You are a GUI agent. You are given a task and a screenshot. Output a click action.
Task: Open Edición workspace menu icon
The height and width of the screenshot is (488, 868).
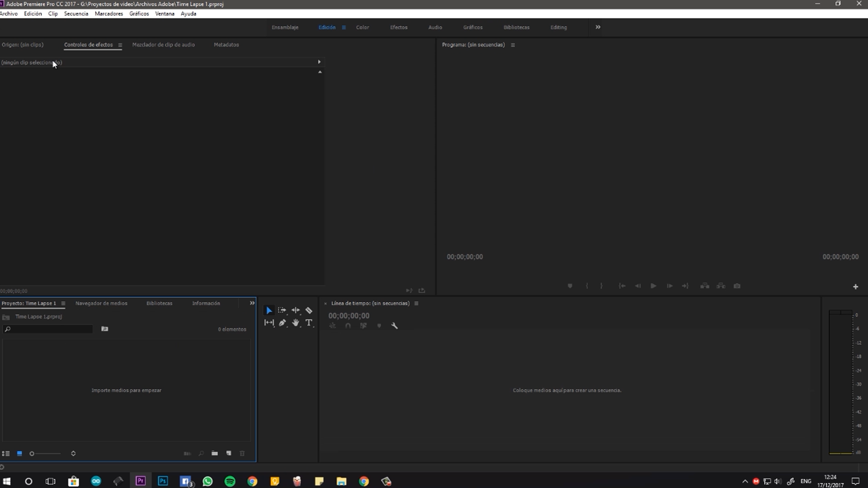pos(344,28)
